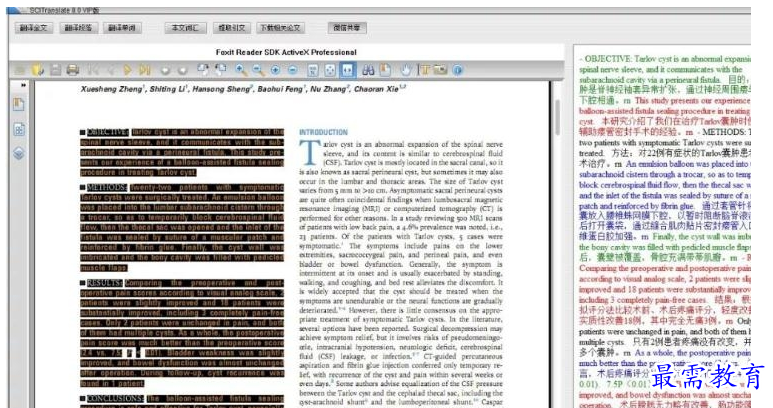Click the 翻译全文 translate full text button
The width and height of the screenshot is (773, 408).
pos(34,28)
